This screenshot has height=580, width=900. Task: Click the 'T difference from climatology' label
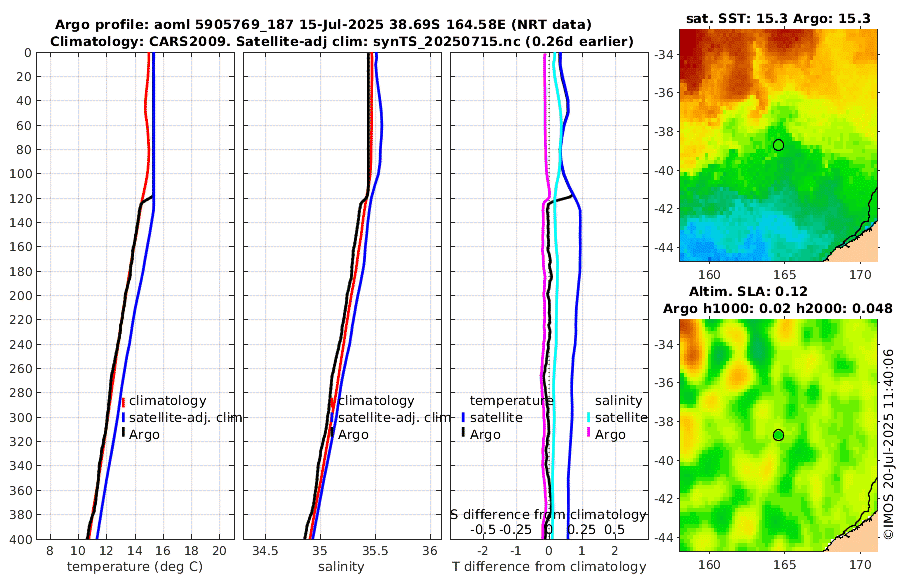[x=549, y=567]
